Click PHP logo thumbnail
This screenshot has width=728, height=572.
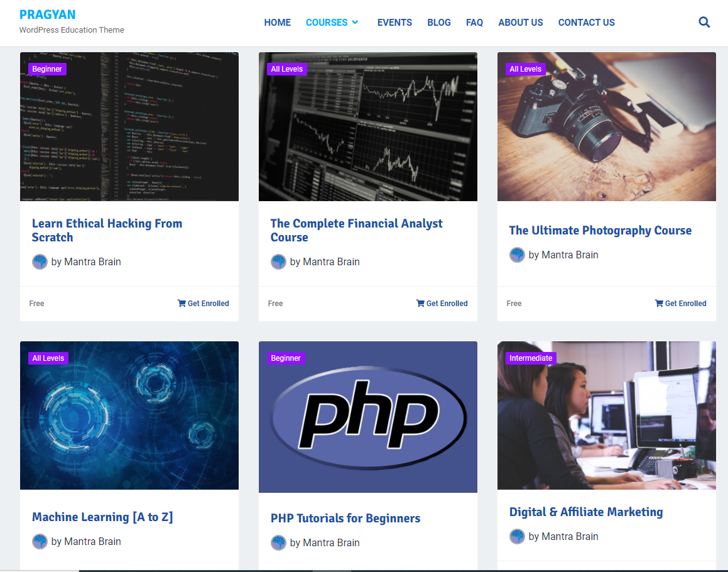367,417
